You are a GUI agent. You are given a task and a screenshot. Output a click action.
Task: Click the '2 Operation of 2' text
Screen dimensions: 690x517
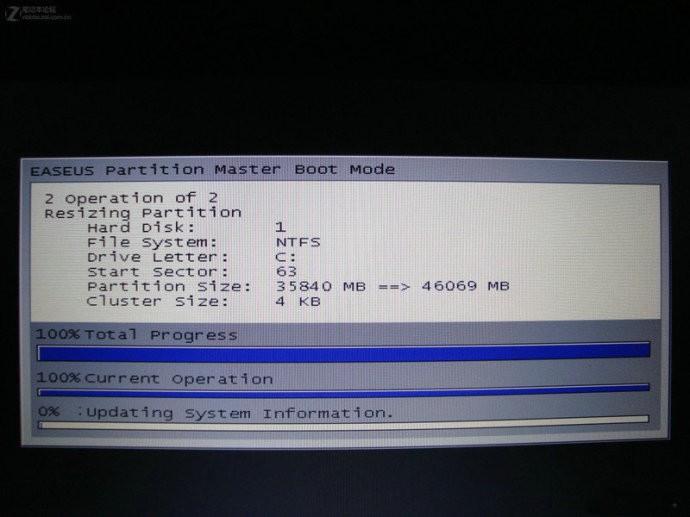131,198
